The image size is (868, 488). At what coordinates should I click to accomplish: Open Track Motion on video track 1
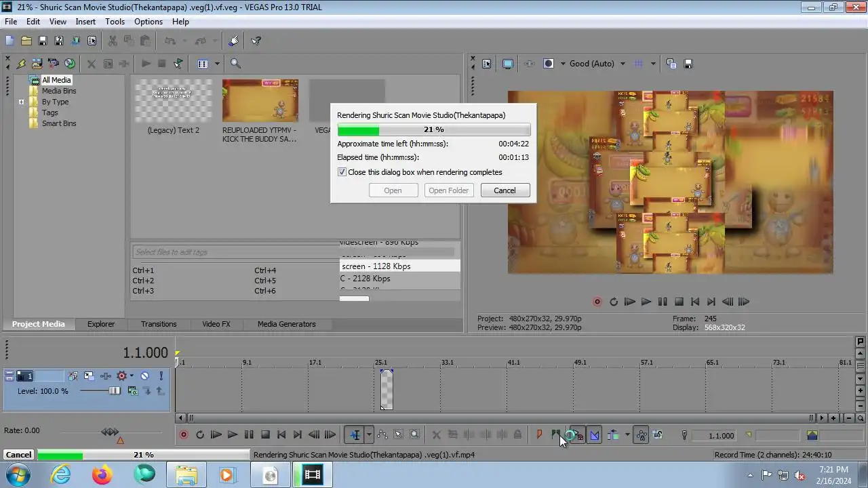[x=89, y=376]
